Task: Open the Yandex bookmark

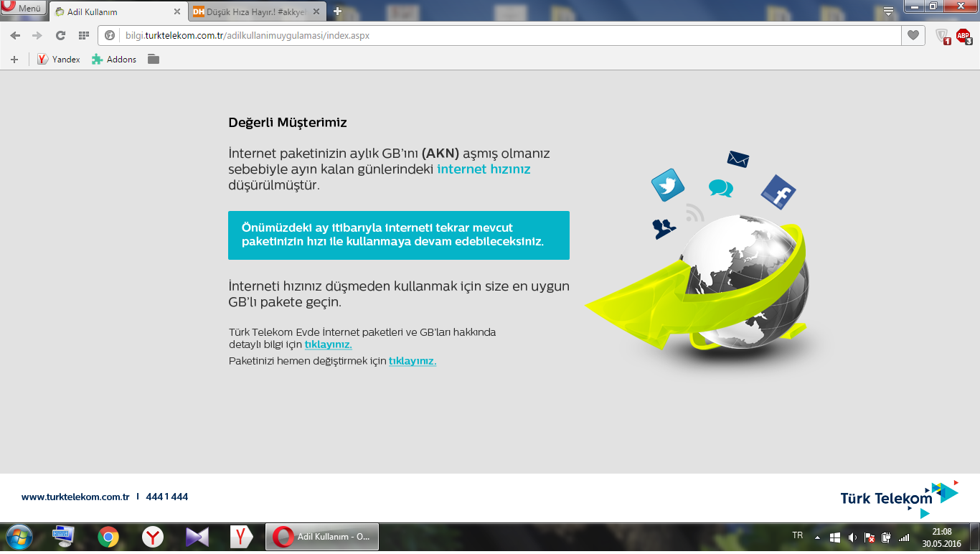Action: (x=59, y=60)
